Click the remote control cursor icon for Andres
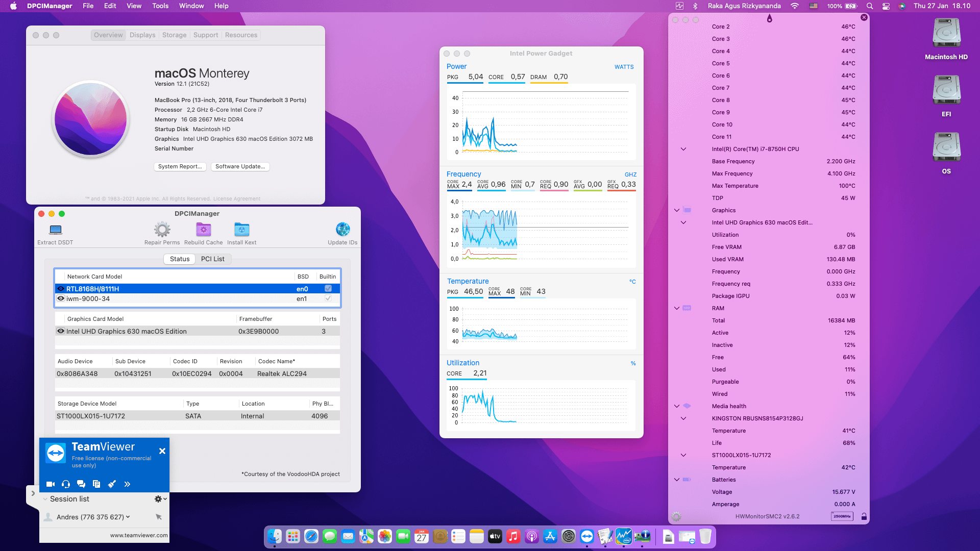 pyautogui.click(x=159, y=517)
